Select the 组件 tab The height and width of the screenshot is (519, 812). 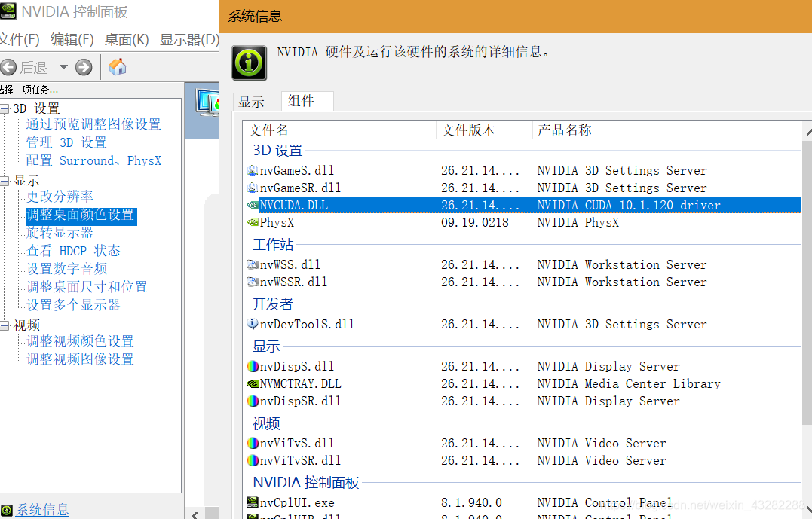click(x=308, y=101)
